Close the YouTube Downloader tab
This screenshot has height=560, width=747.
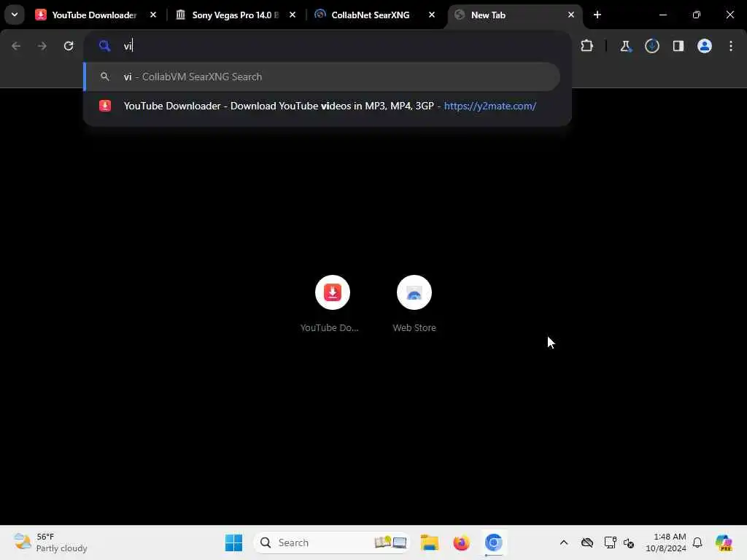153,15
